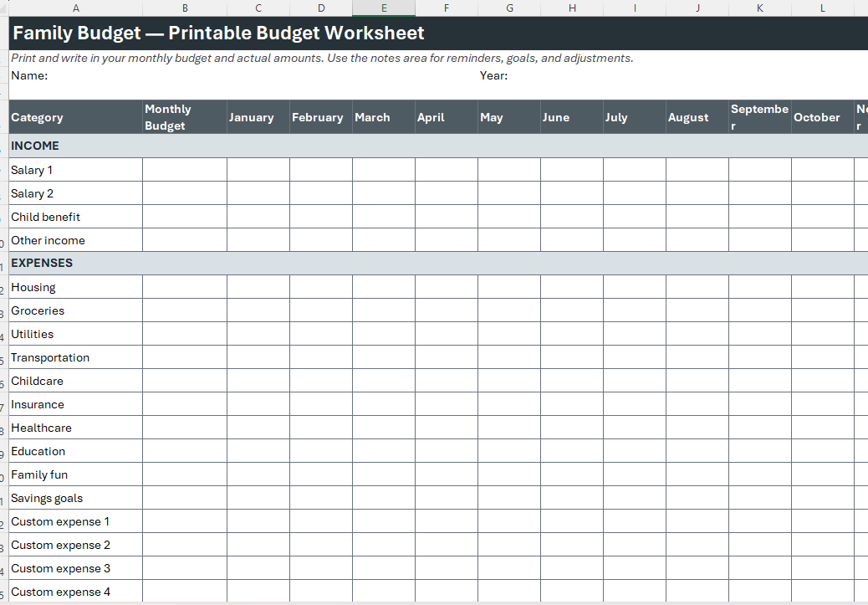Click the 'Name:' label cell
This screenshot has height=605, width=868.
76,75
